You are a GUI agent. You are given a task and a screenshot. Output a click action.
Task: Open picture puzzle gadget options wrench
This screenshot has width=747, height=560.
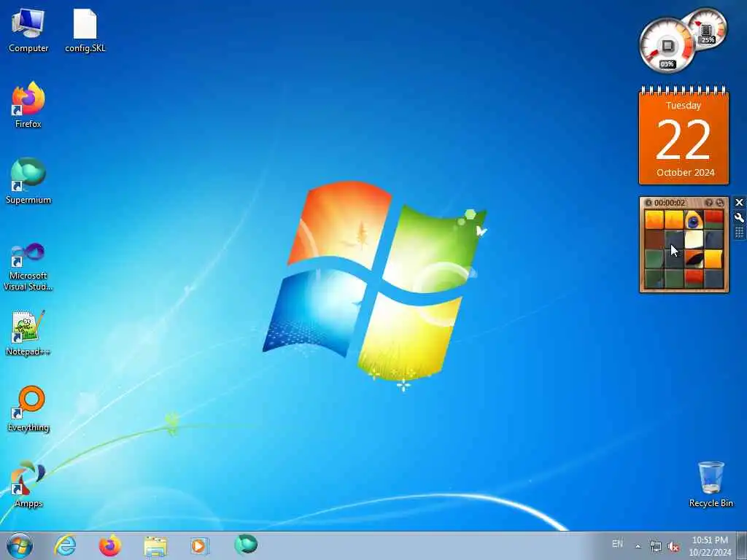(x=740, y=217)
